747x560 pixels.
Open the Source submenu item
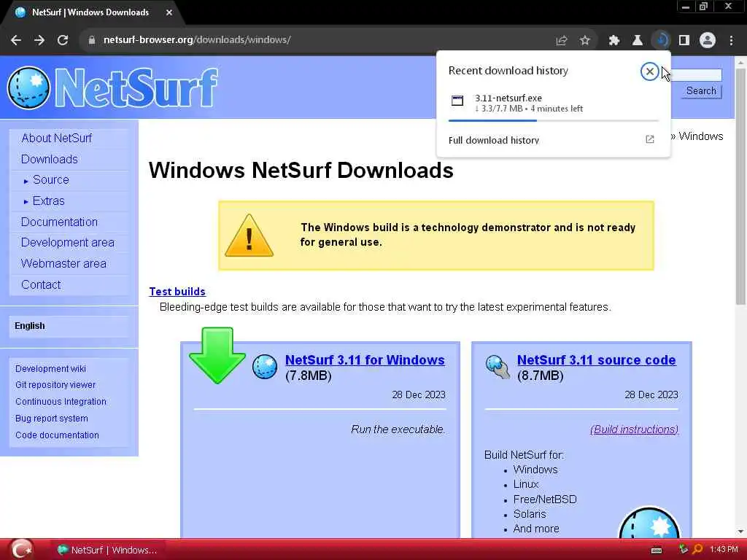tap(51, 180)
